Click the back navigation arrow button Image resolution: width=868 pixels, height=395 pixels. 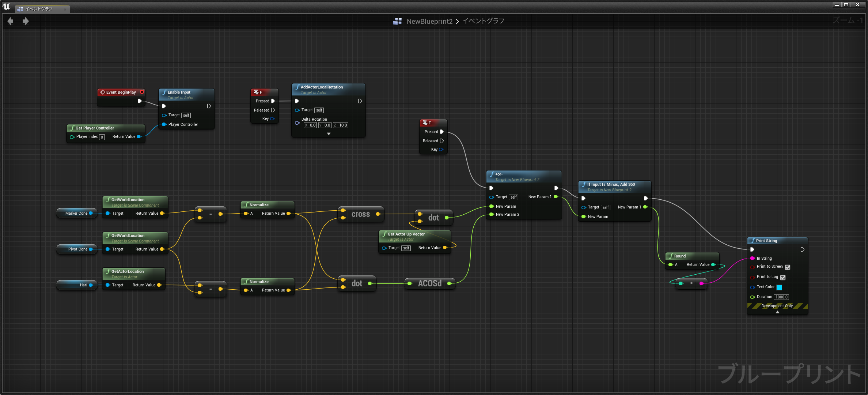[x=11, y=20]
